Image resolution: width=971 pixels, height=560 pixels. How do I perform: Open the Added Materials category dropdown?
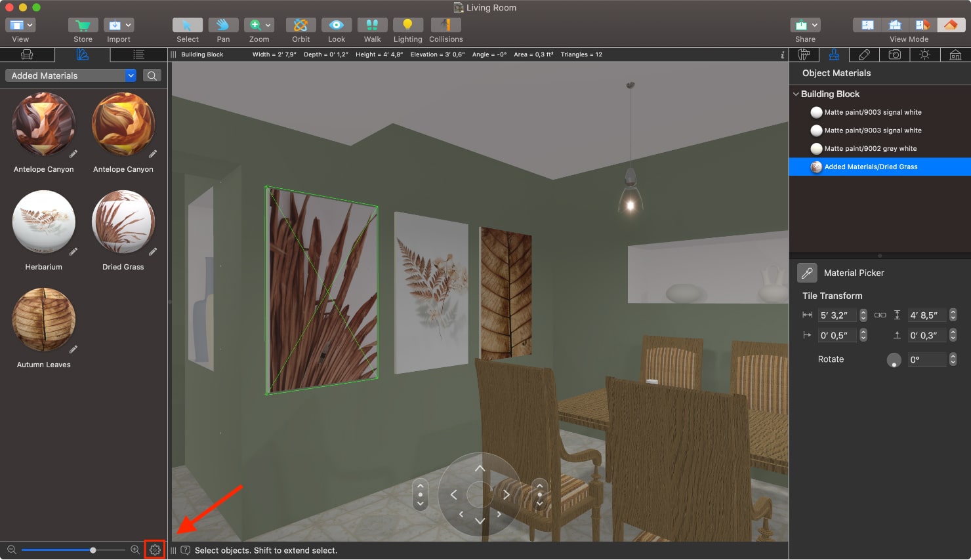(71, 75)
